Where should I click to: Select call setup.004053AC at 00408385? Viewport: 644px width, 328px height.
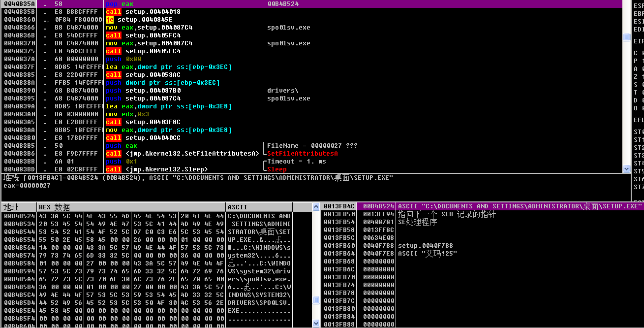coord(311,75)
